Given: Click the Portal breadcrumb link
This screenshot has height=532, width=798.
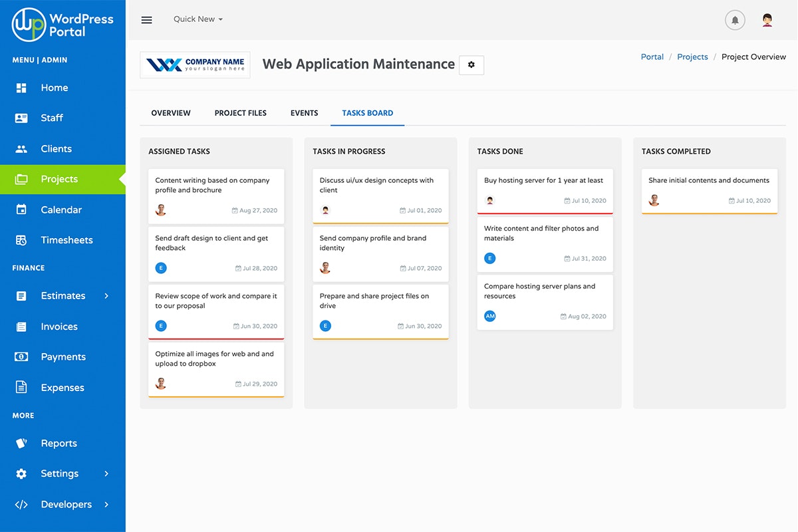Looking at the screenshot, I should pos(652,57).
